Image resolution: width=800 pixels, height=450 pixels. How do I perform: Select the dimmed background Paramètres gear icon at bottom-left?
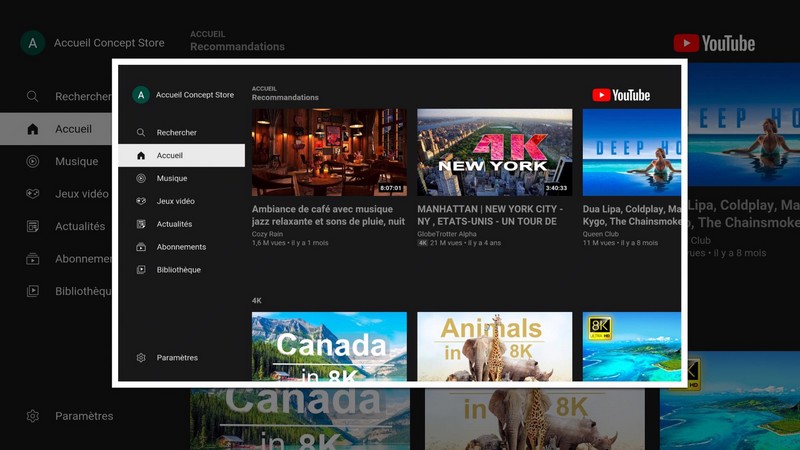coord(33,416)
